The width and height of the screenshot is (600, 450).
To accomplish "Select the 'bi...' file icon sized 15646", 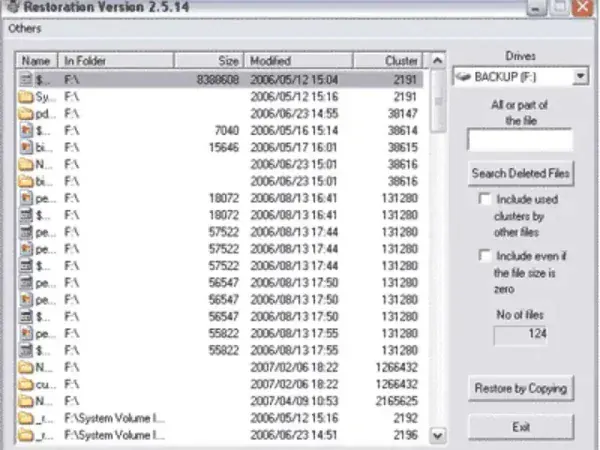I will pos(27,147).
